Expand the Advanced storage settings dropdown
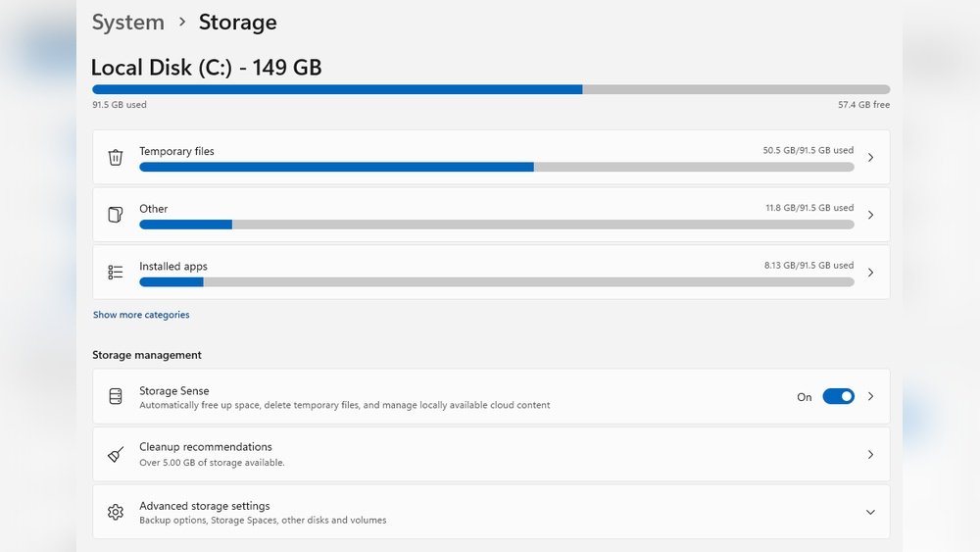 tap(870, 512)
